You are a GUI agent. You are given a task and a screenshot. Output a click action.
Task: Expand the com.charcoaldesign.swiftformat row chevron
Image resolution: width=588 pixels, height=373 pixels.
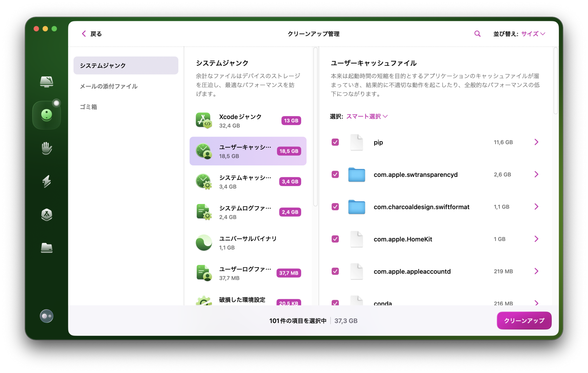536,207
